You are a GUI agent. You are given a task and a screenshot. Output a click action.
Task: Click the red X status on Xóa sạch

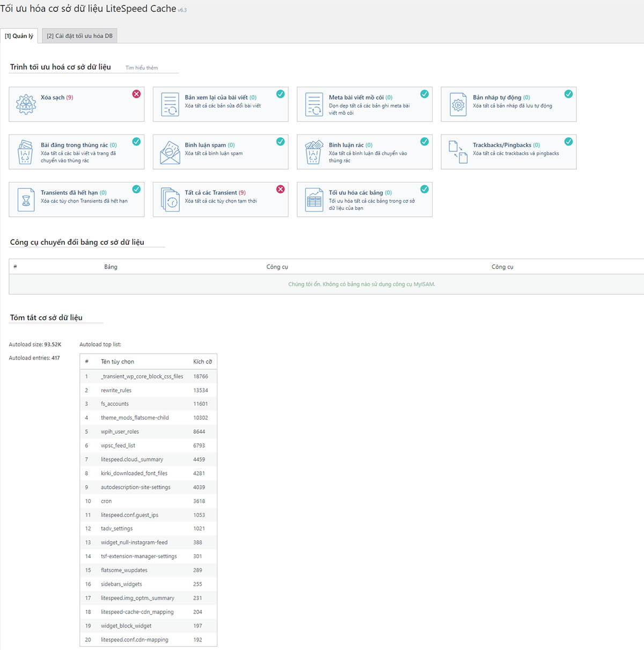136,94
